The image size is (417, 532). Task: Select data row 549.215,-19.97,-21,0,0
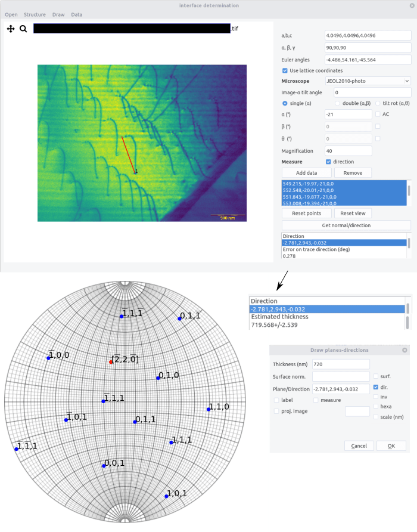344,184
